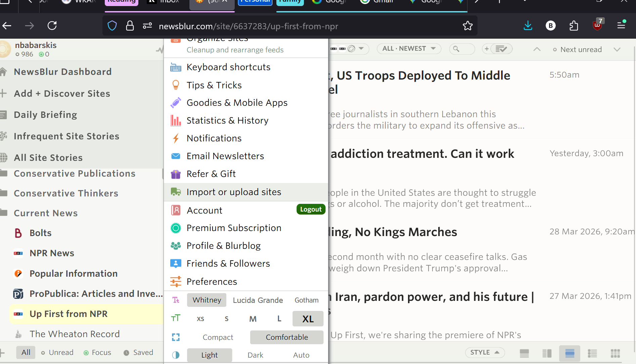Click the Tips & Tricks lightbulb icon
This screenshot has width=636, height=364.
[x=176, y=85]
